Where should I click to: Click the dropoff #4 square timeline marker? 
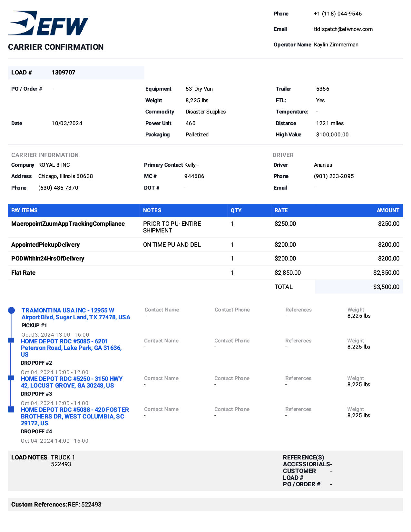coord(11,409)
